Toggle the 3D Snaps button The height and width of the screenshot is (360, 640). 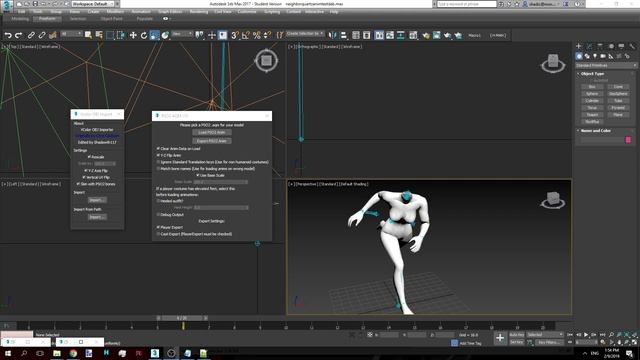coord(235,36)
